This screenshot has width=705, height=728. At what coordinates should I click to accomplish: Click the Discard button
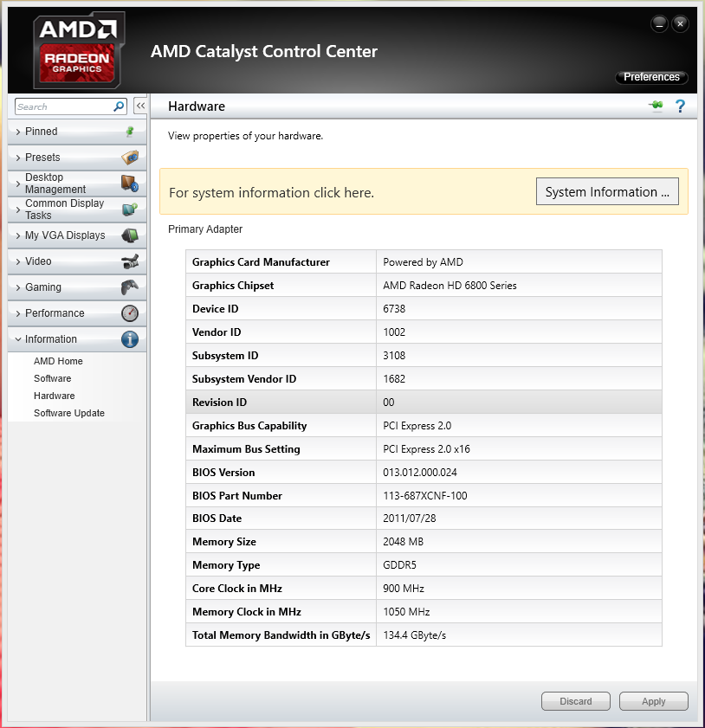pos(576,701)
